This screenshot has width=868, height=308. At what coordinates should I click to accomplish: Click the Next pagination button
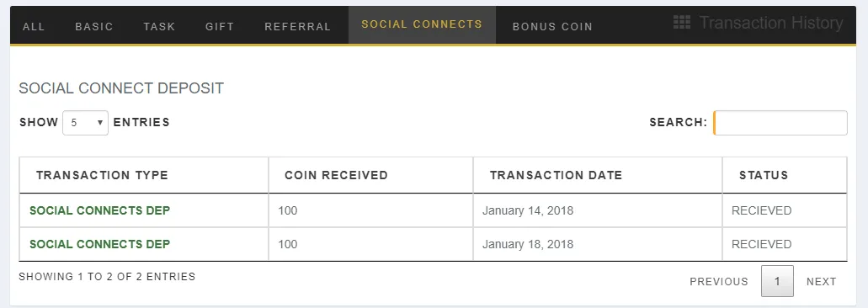tap(822, 281)
